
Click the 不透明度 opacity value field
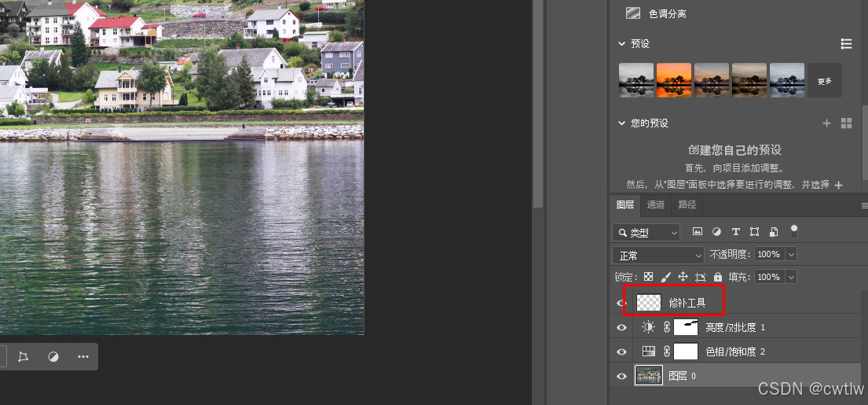point(768,254)
